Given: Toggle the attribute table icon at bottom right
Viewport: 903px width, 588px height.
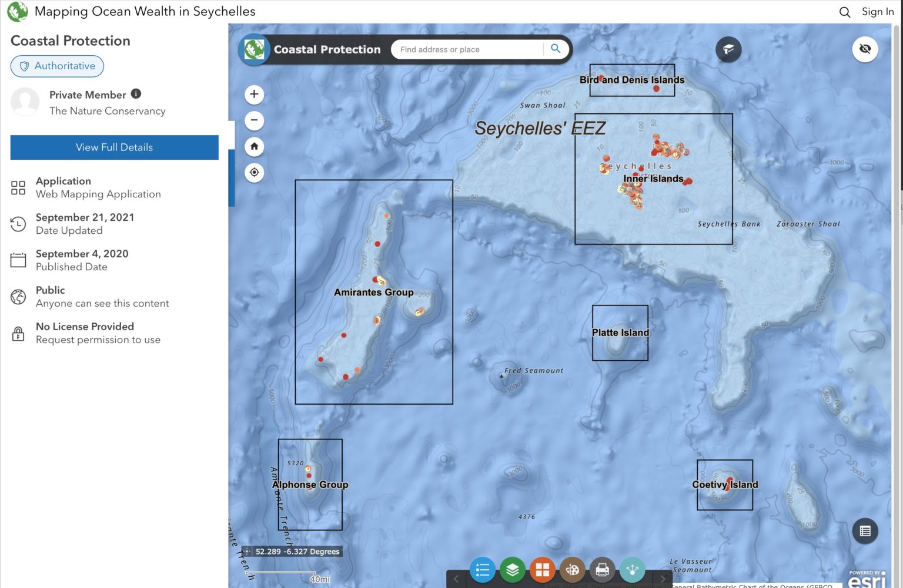Looking at the screenshot, I should 865,531.
